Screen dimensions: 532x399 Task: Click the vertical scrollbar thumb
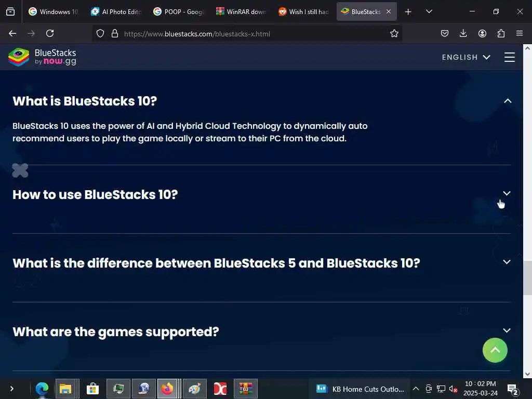click(527, 277)
